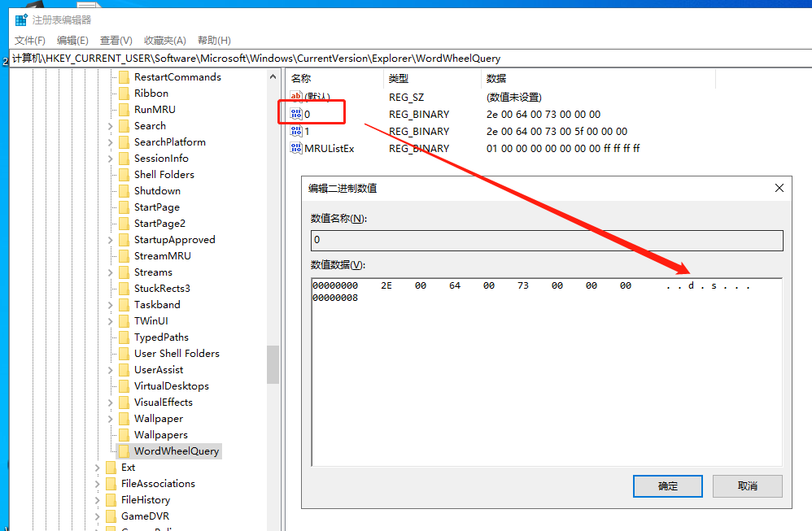Open the 收藏夹(A) menu
The height and width of the screenshot is (531, 812).
[x=164, y=40]
